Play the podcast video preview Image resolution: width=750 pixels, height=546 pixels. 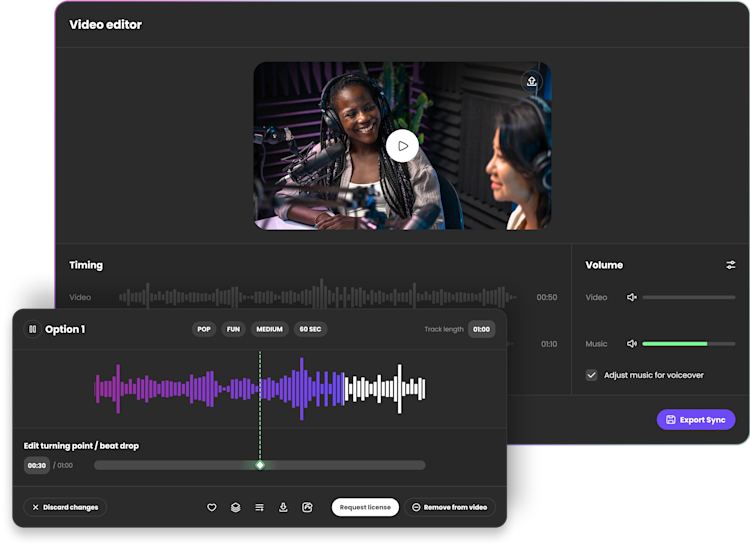tap(402, 146)
